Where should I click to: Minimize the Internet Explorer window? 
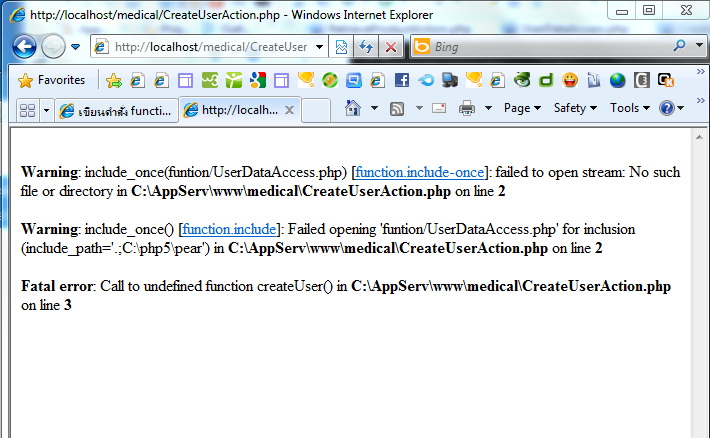click(622, 11)
